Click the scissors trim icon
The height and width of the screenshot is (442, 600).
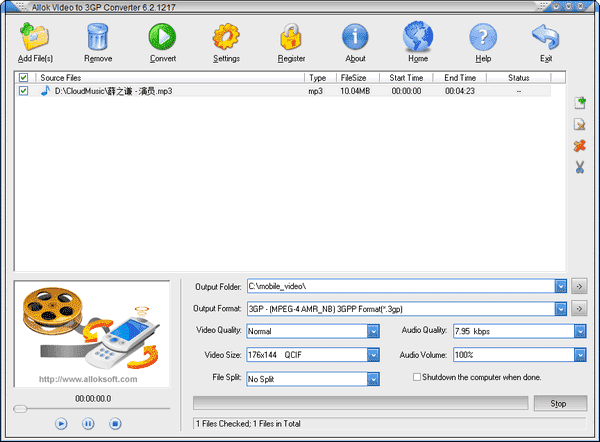click(580, 167)
